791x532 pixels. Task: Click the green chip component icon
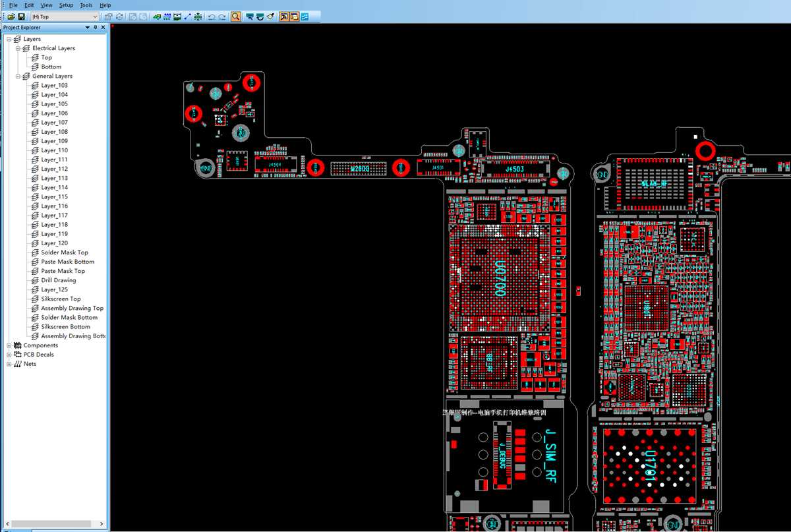tap(197, 16)
